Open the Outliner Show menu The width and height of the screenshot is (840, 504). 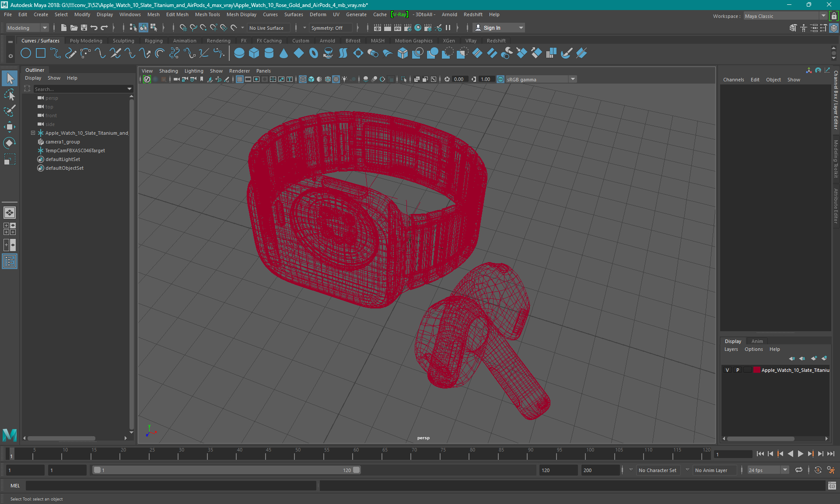point(54,78)
